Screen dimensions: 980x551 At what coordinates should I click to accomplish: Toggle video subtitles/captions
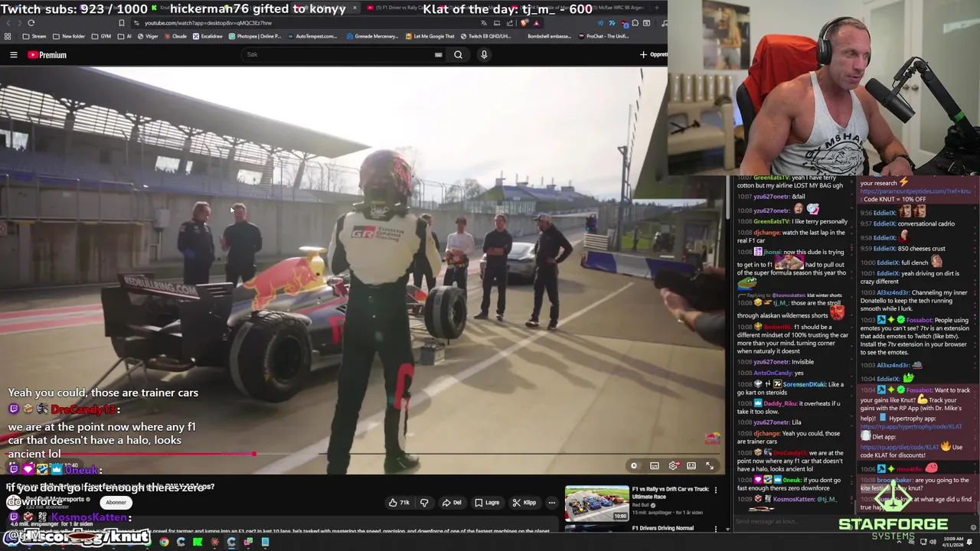click(655, 466)
